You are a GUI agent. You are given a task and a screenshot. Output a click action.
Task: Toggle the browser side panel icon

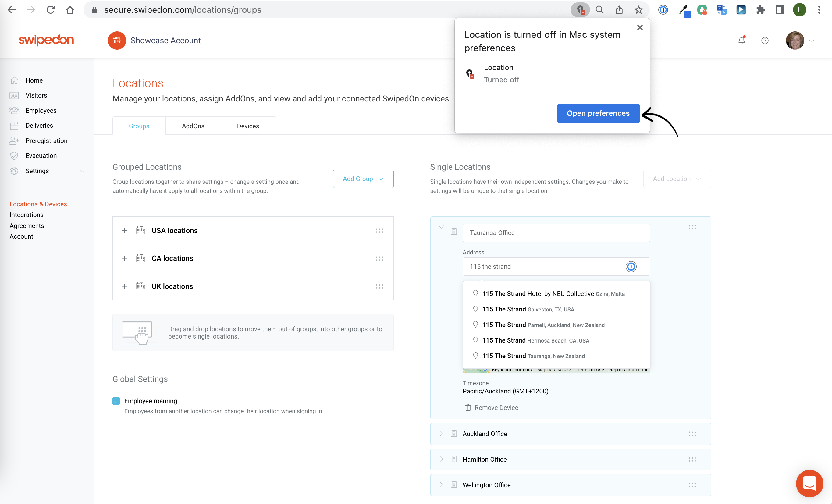coord(780,10)
